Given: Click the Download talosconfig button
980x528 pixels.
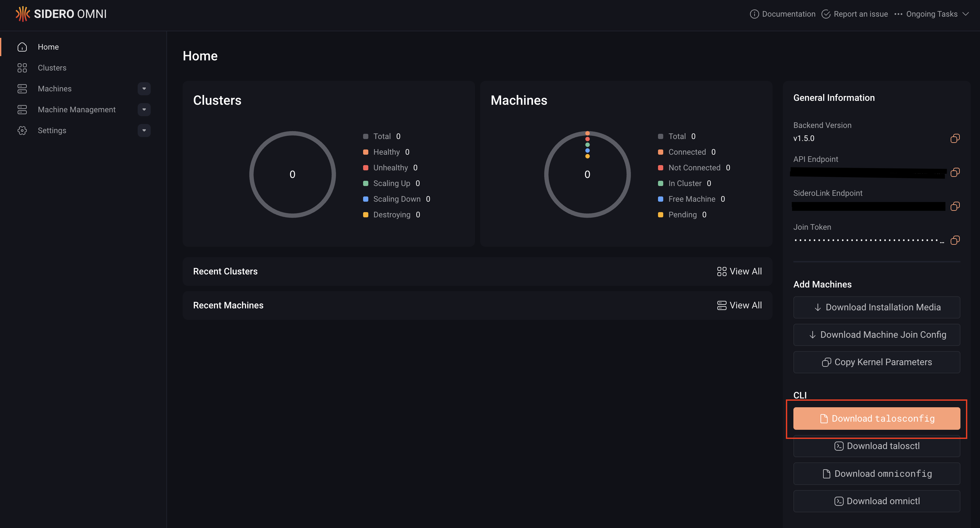Looking at the screenshot, I should pos(877,418).
